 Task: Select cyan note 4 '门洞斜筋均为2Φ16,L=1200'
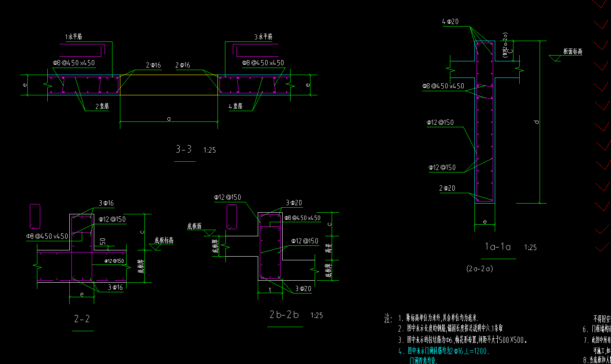click(x=444, y=351)
